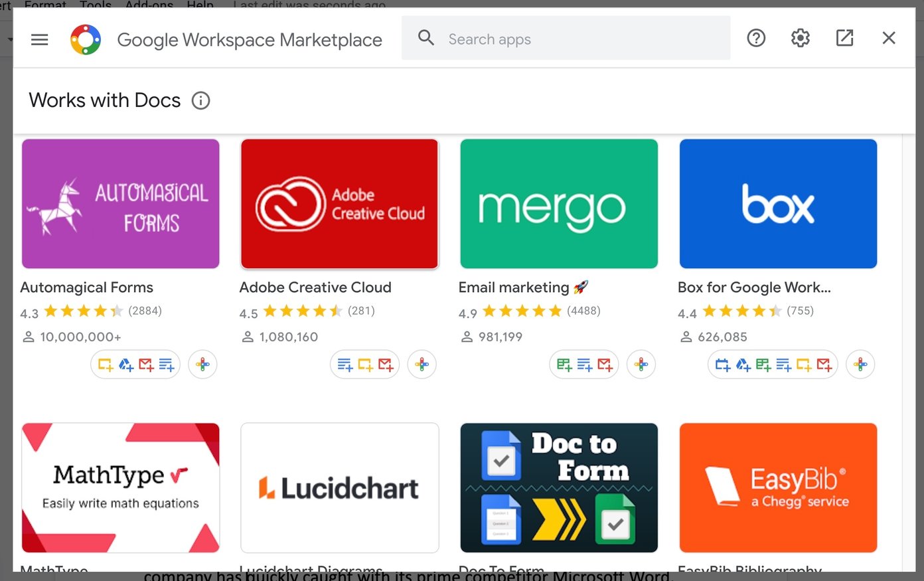The width and height of the screenshot is (924, 581).
Task: Click the Workspace add-on plug icon beside Adobe Creative Cloud
Action: [422, 364]
